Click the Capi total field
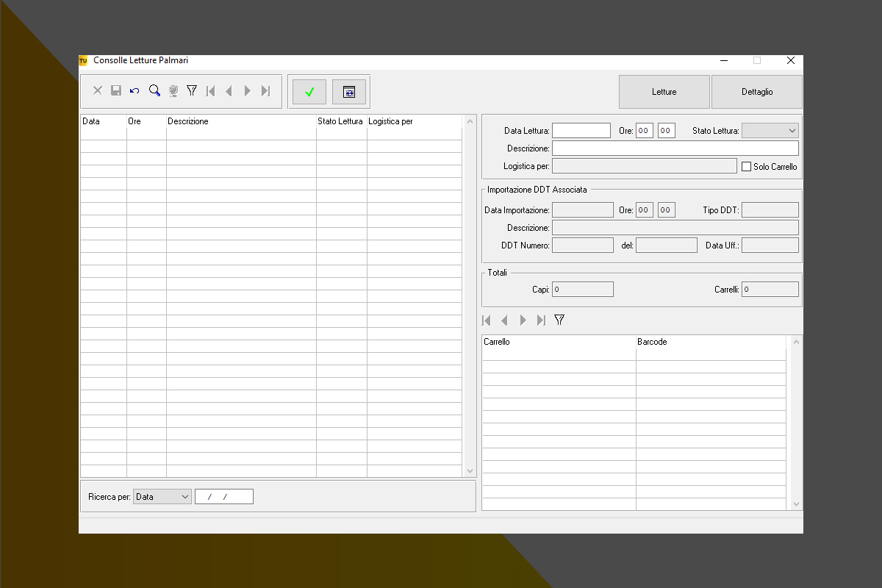 [583, 290]
